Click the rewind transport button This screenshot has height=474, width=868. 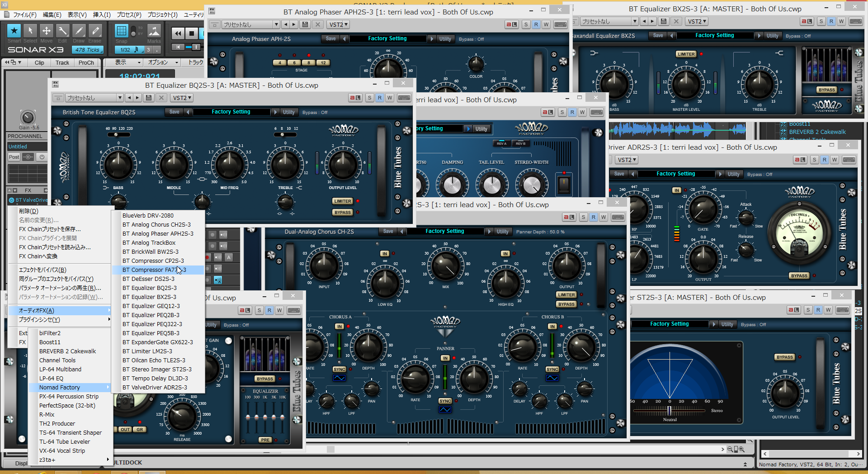pyautogui.click(x=178, y=33)
